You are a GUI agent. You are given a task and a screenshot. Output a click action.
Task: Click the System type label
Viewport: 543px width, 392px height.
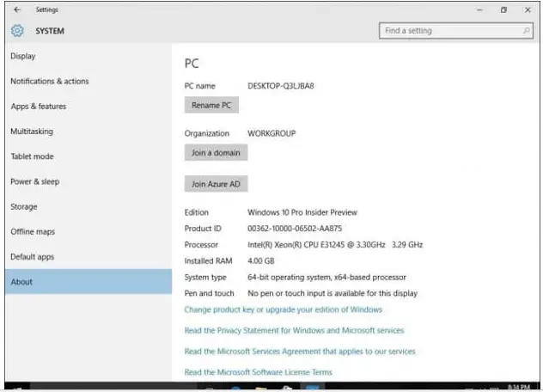point(205,278)
